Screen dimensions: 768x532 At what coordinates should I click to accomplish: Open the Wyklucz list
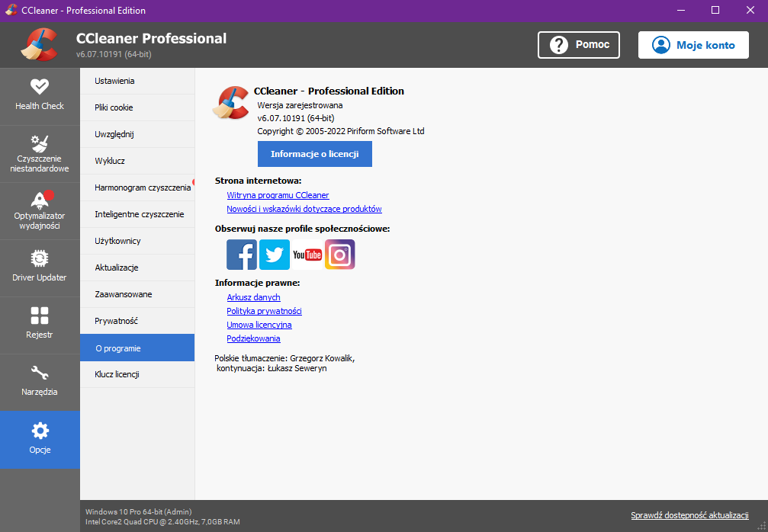[x=137, y=161]
